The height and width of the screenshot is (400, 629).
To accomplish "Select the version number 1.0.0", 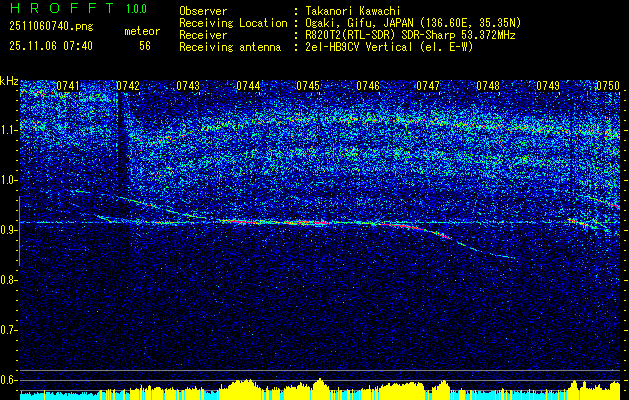I will click(x=136, y=8).
